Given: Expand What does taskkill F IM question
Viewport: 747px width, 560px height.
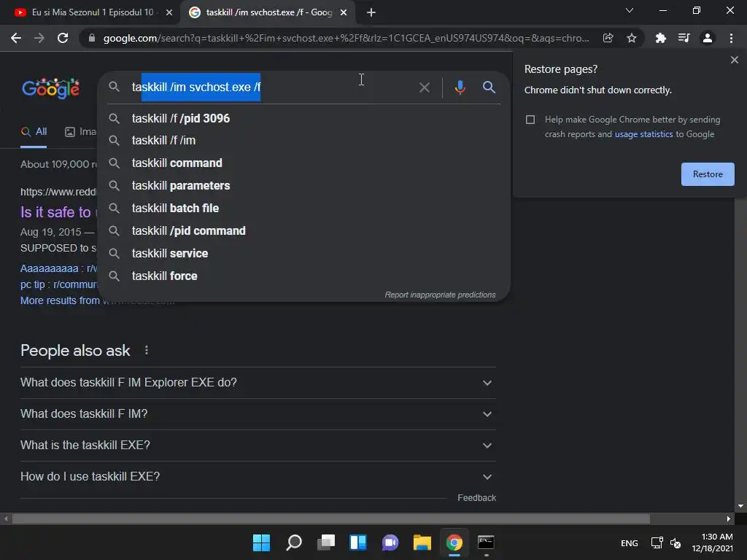Looking at the screenshot, I should coord(258,414).
